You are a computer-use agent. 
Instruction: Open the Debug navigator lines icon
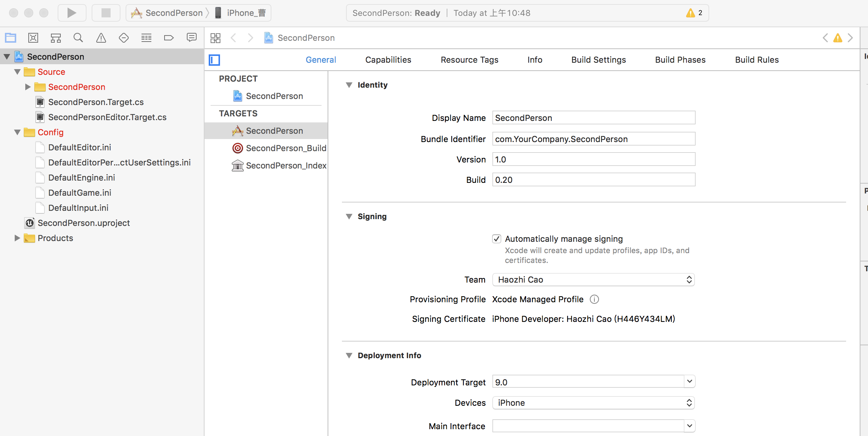146,38
